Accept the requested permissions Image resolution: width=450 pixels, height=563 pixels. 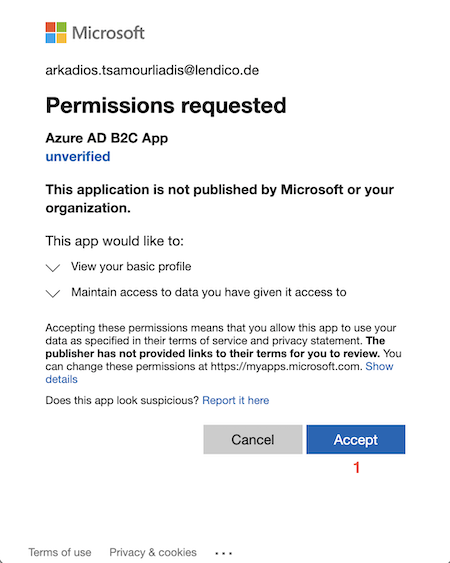click(356, 439)
